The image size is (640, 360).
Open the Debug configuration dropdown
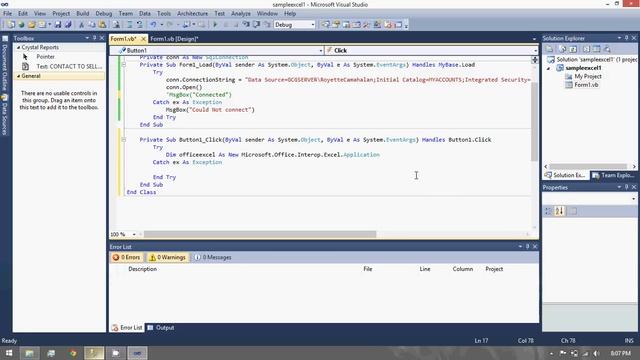tap(313, 25)
